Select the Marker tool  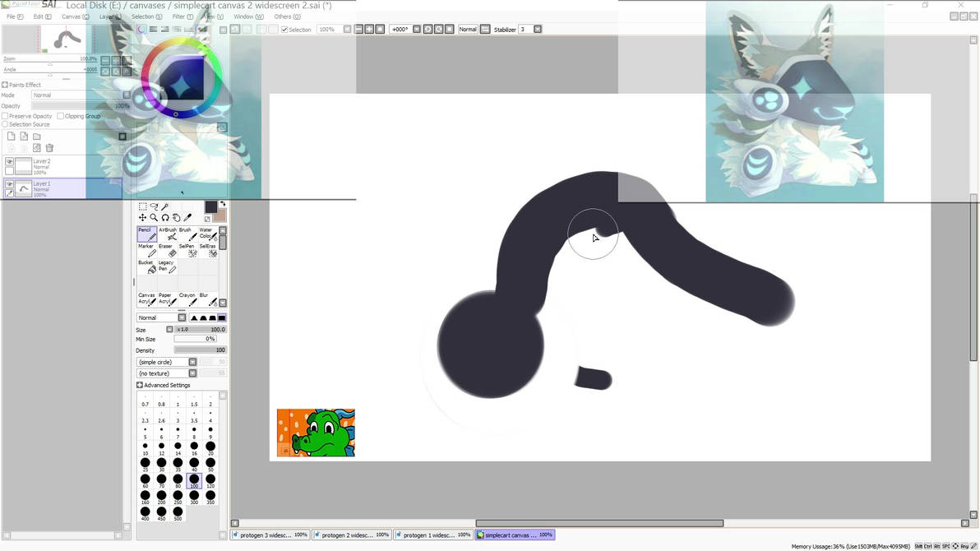pos(147,249)
